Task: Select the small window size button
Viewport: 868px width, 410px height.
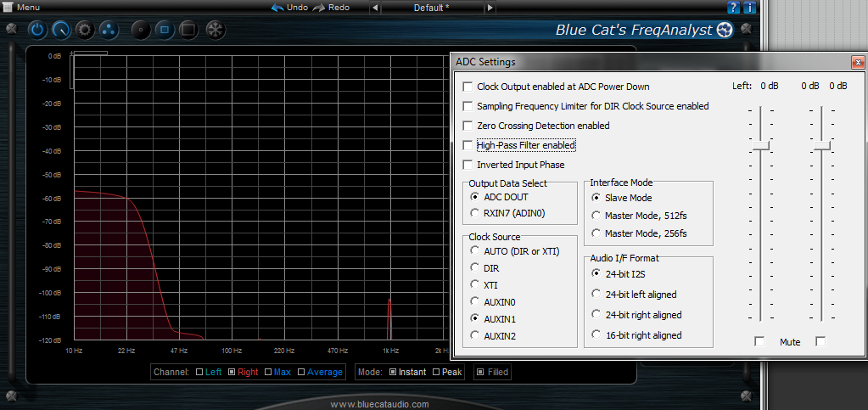Action: (x=141, y=30)
